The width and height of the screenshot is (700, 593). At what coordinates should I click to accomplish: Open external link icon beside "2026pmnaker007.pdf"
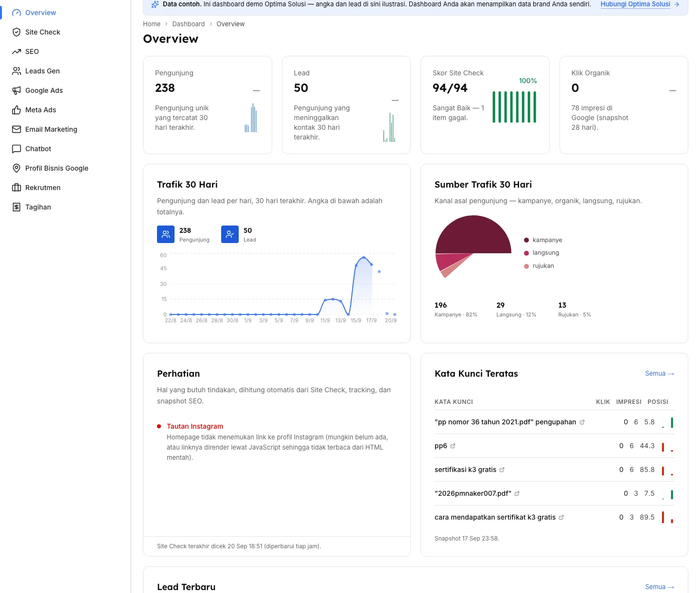517,494
